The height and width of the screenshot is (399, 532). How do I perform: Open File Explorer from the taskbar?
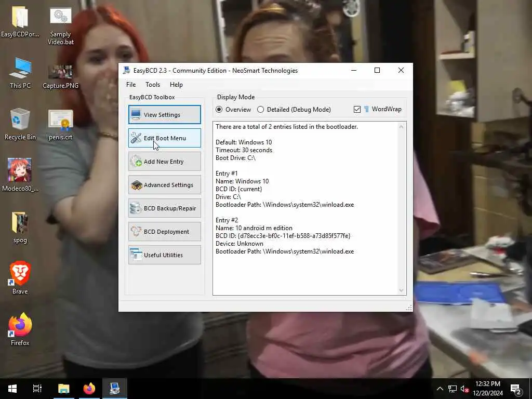coord(63,389)
